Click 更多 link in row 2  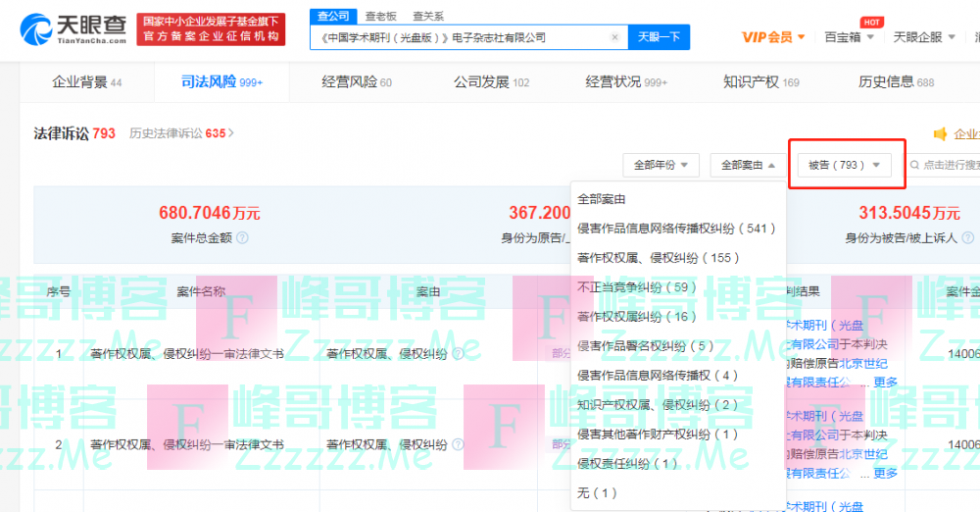click(x=885, y=473)
